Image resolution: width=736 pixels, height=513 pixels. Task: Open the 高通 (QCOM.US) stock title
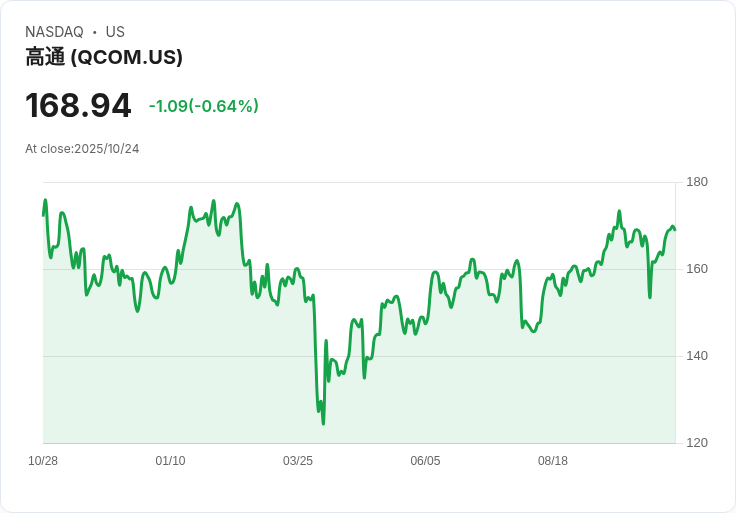[104, 57]
